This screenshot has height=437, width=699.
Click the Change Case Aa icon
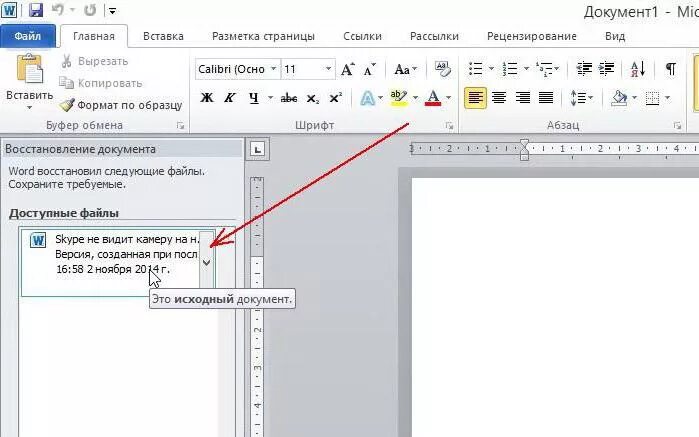[x=405, y=69]
